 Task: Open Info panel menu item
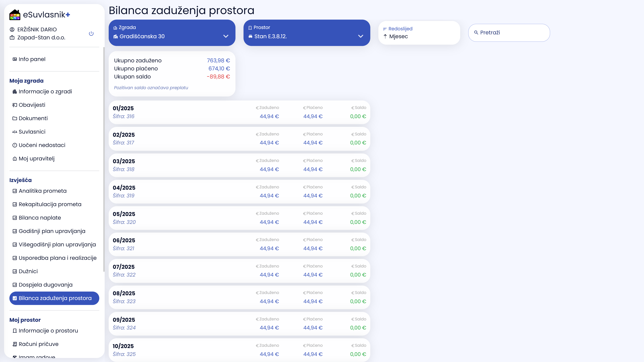[x=54, y=59]
